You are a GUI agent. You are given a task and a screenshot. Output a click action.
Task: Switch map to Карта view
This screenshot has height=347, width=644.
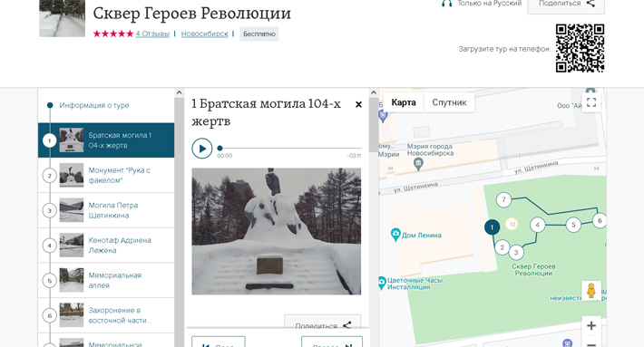pyautogui.click(x=404, y=102)
